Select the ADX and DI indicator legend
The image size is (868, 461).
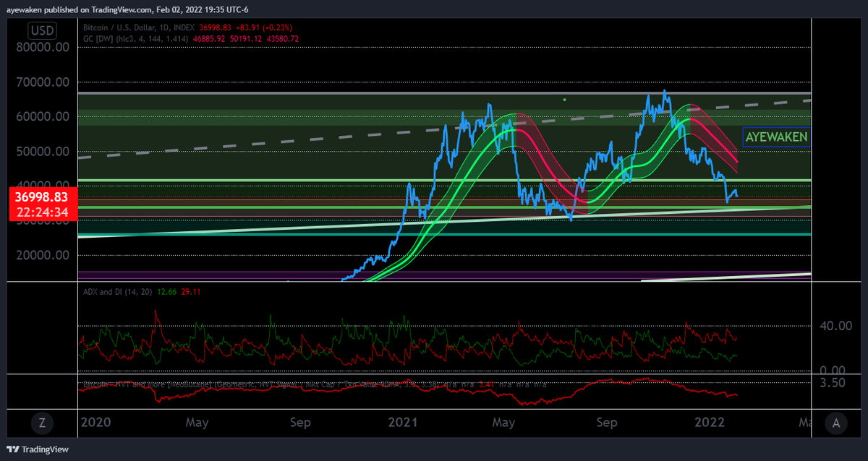pyautogui.click(x=118, y=291)
